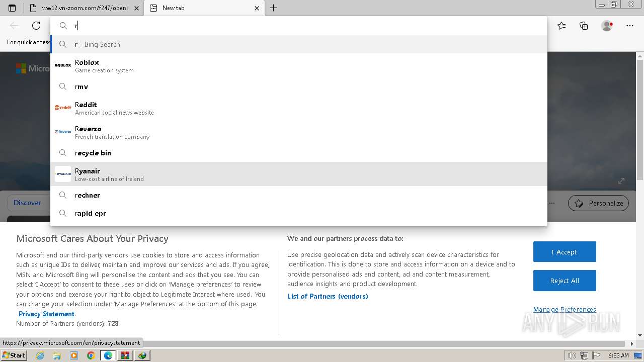644x362 pixels.
Task: Open Settings and more ellipsis menu
Action: pyautogui.click(x=629, y=26)
